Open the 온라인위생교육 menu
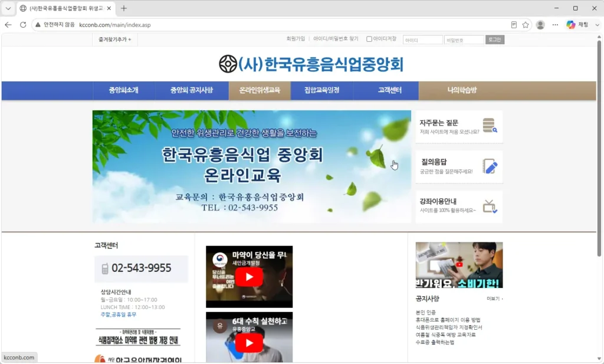This screenshot has height=364, width=604. point(260,90)
